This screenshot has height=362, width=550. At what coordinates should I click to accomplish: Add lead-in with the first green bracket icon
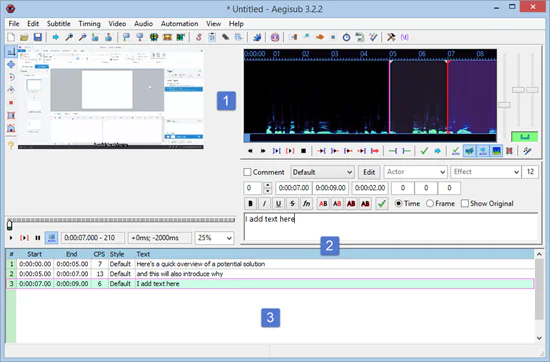coord(393,151)
